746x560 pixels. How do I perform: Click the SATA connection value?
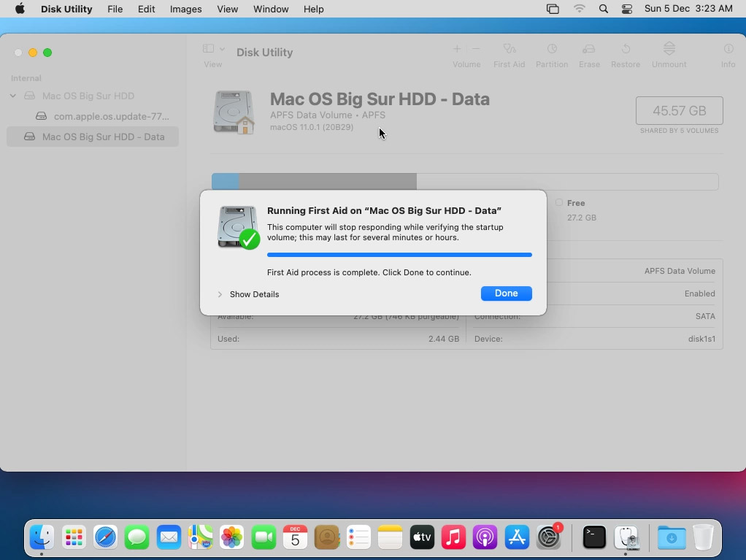click(705, 316)
